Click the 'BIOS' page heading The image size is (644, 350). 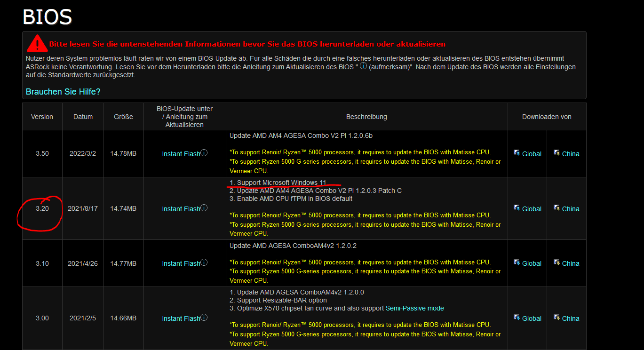coord(47,17)
